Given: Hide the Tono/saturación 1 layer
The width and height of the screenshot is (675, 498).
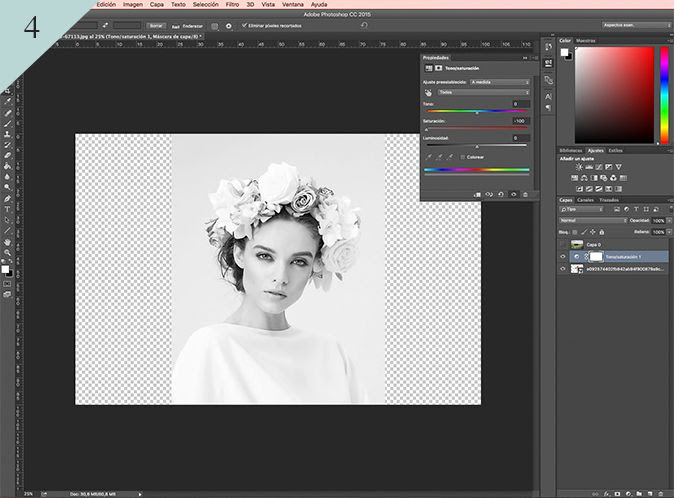Looking at the screenshot, I should point(562,257).
